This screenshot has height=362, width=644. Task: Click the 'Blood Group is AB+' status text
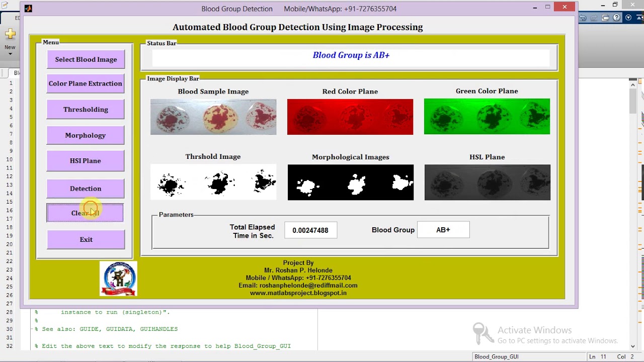point(351,55)
